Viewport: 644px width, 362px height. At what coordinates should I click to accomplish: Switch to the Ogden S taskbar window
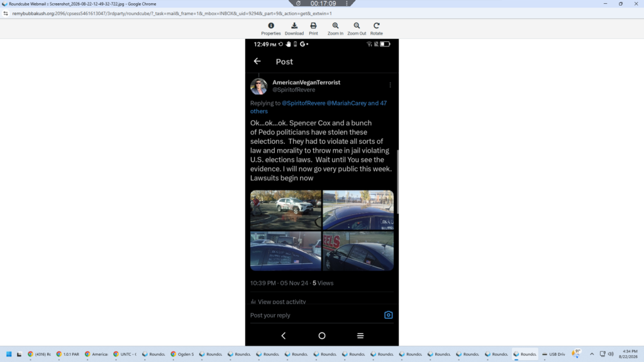point(182,354)
